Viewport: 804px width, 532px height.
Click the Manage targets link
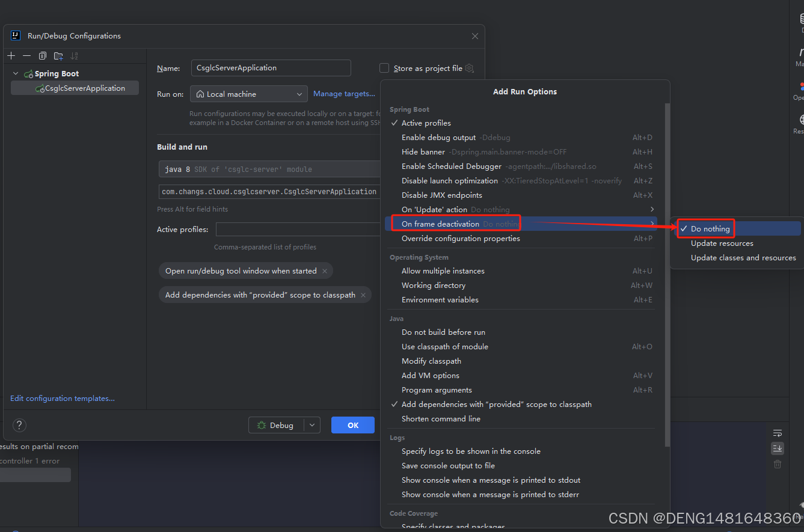(344, 94)
